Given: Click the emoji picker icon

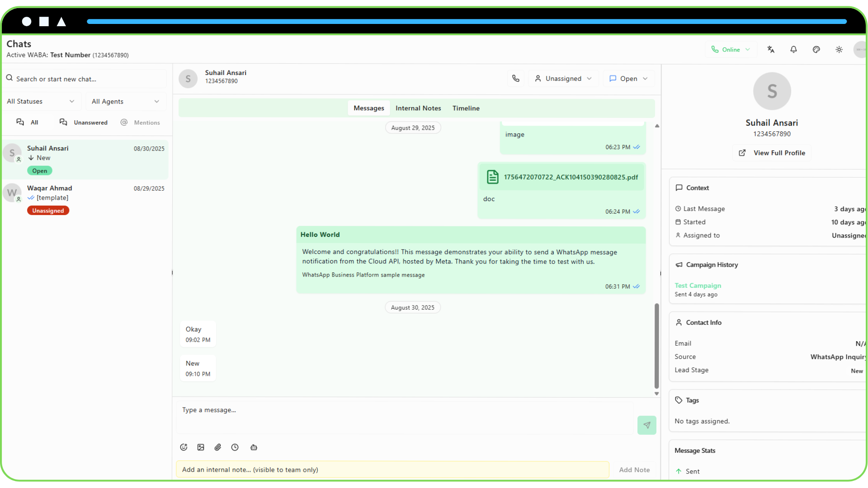Looking at the screenshot, I should (184, 447).
